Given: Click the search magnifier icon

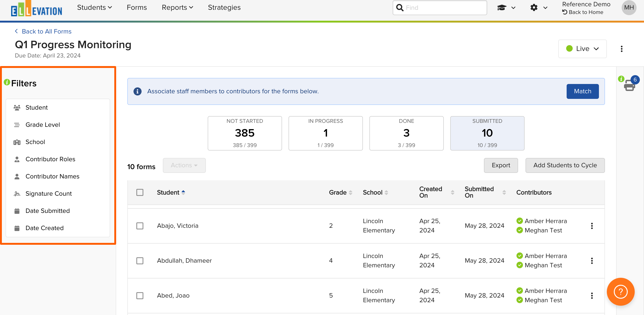Looking at the screenshot, I should [x=400, y=8].
